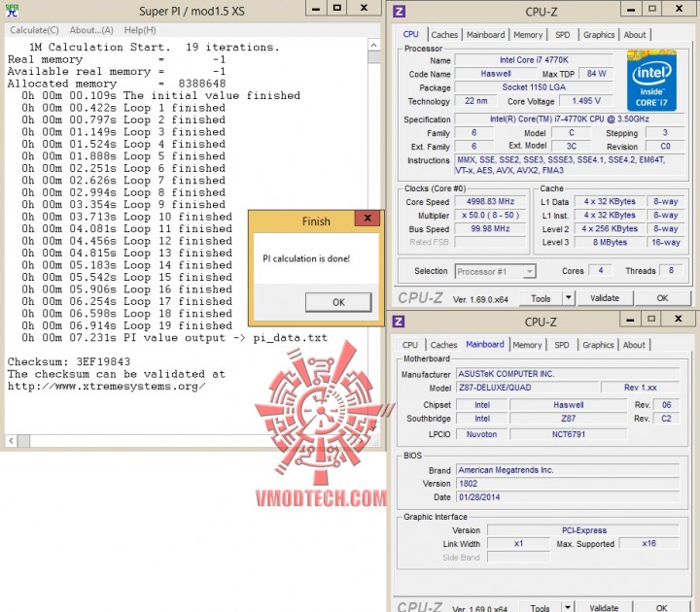Click OK button in upper CPU-Z window
The width and height of the screenshot is (700, 612).
(662, 298)
